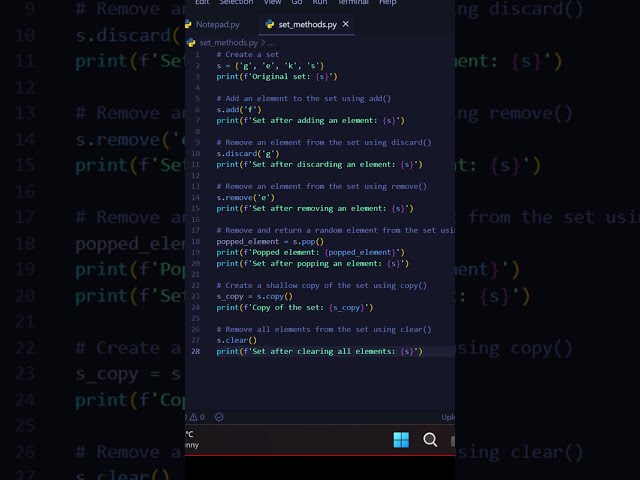
Task: Click on s.clear() code line
Action: (236, 340)
